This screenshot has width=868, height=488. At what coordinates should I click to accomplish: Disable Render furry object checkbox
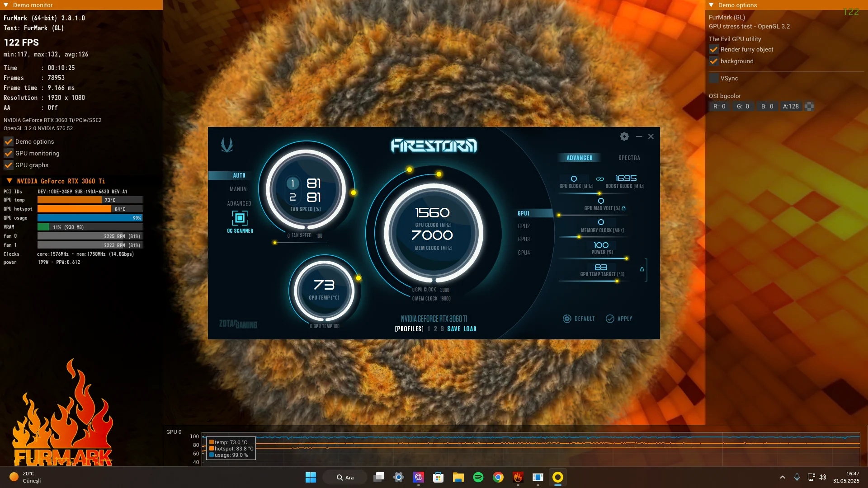coord(714,50)
